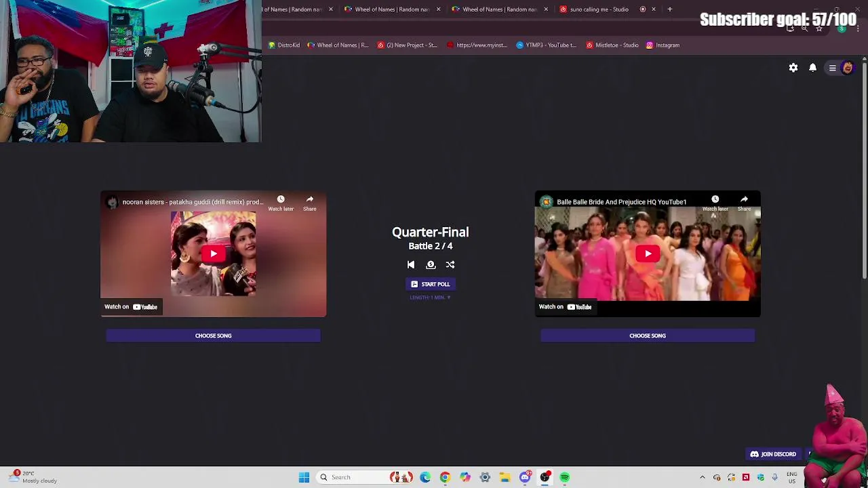
Task: Open the notifications bell
Action: [812, 68]
